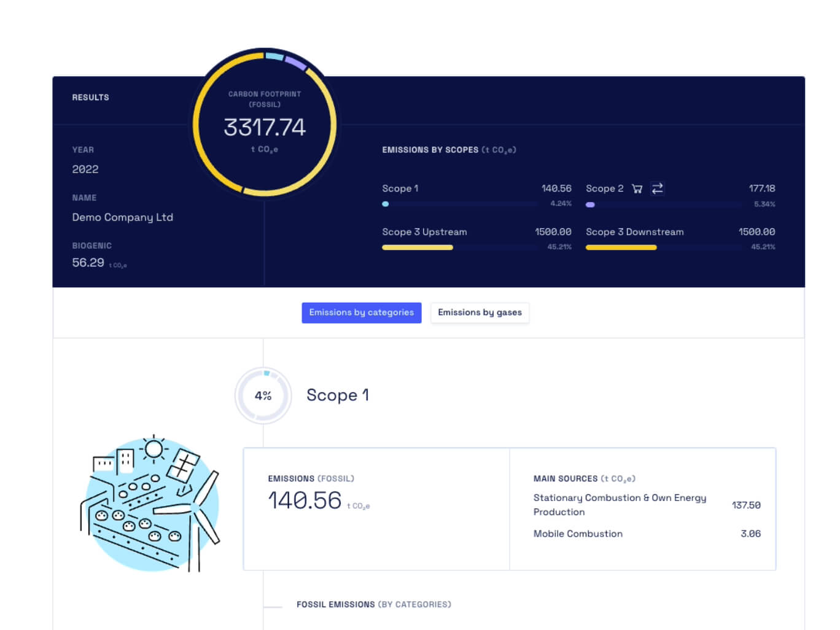
Task: Click the Mobile Combustion source entry
Action: click(x=578, y=534)
